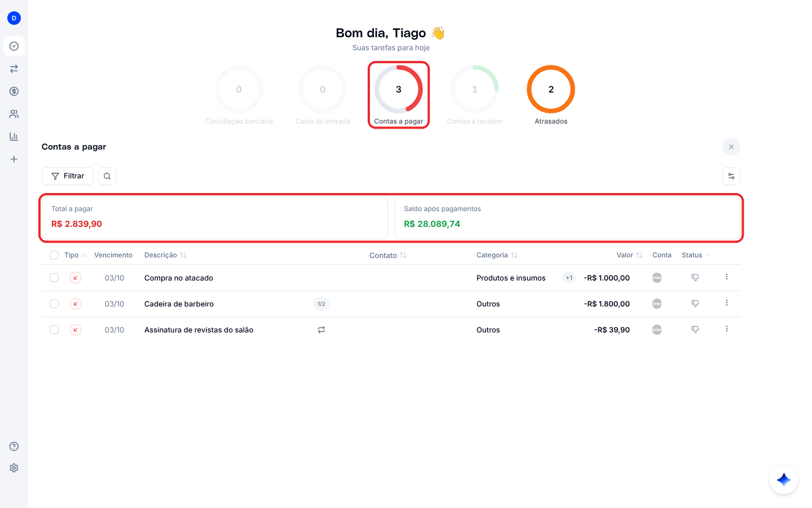Click the Saldo após pagamentos card
Viewport: 812px width, 508px height.
[x=568, y=218]
